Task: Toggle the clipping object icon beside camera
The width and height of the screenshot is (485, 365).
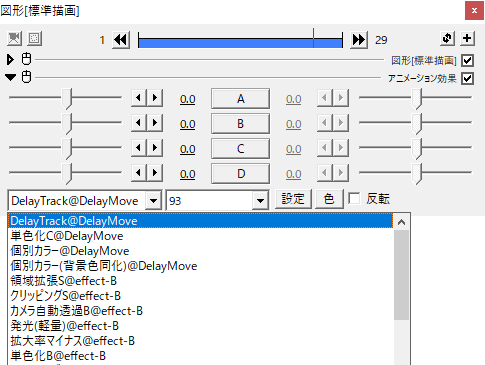Action: [x=34, y=39]
